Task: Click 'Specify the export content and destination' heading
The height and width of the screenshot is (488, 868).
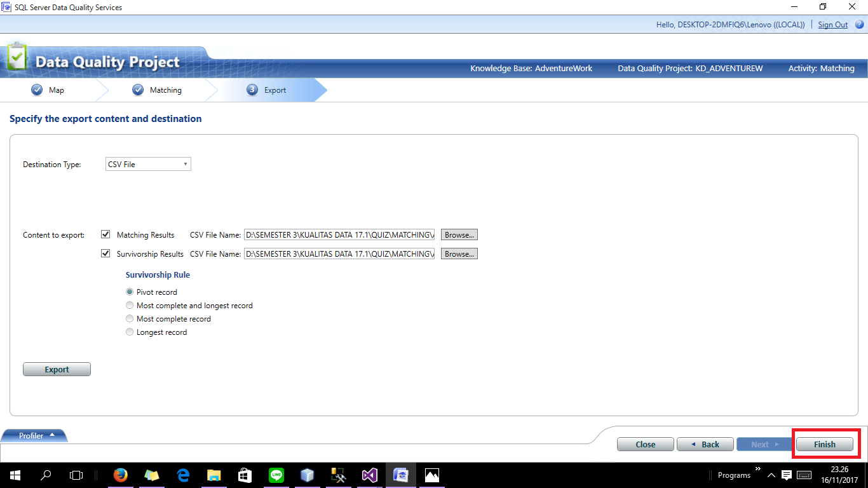Action: (105, 119)
